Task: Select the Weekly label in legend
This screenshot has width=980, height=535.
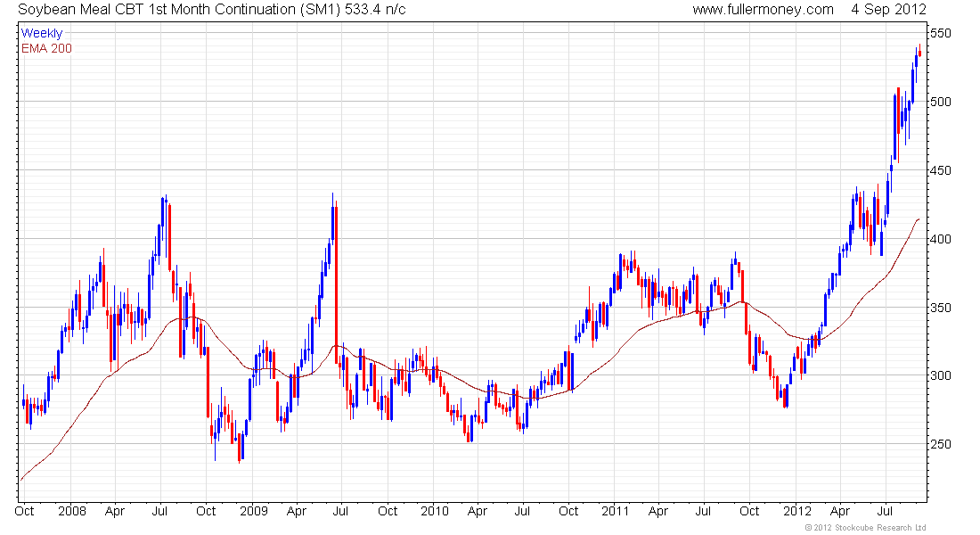Action: click(x=42, y=33)
